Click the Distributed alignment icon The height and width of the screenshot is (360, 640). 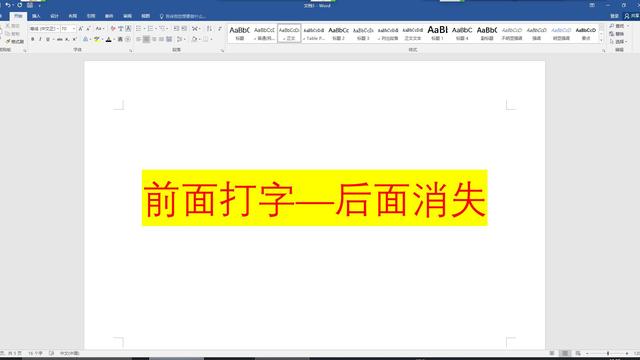coord(169,39)
